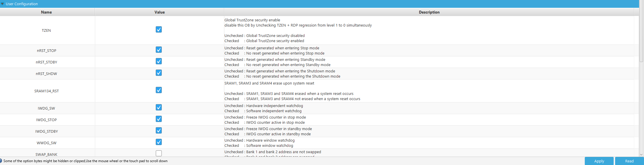This screenshot has width=644, height=165.
Task: Click the Name column header
Action: pyautogui.click(x=47, y=12)
